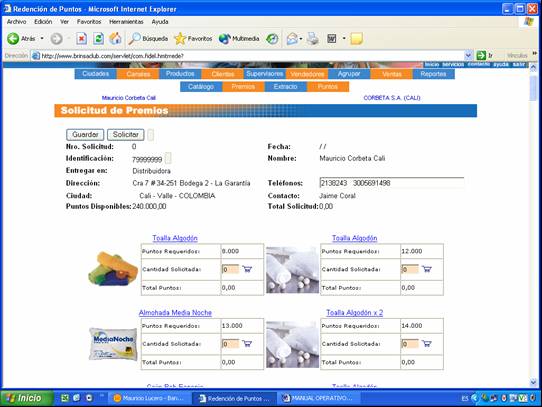Open the Búsqueda search tool
This screenshot has width=542, height=407.
pyautogui.click(x=148, y=39)
